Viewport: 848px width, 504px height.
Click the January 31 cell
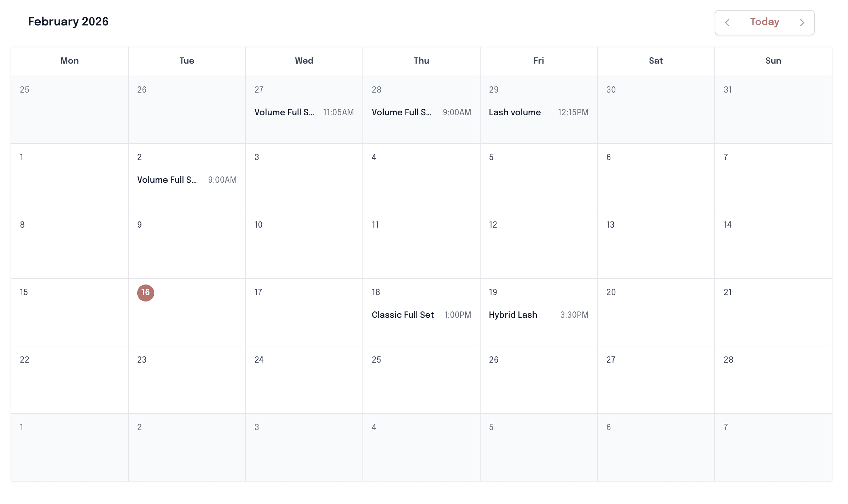[x=773, y=110]
